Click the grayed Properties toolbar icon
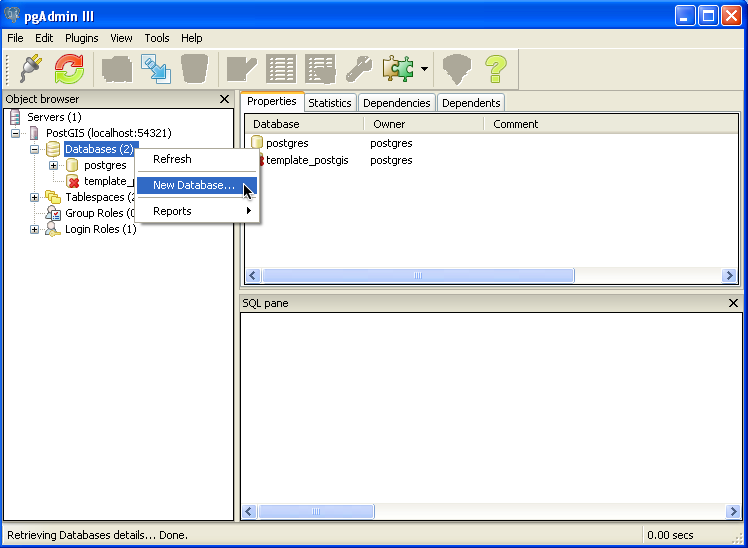 (117, 69)
